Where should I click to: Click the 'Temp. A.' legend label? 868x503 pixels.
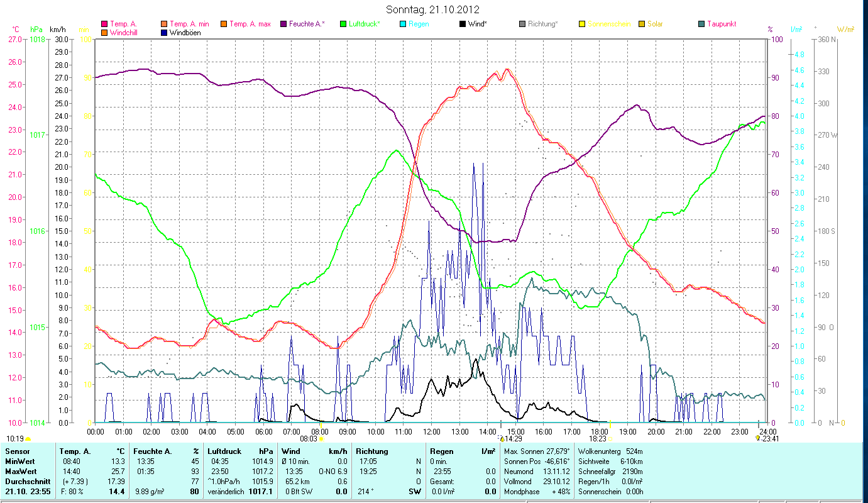pos(123,24)
